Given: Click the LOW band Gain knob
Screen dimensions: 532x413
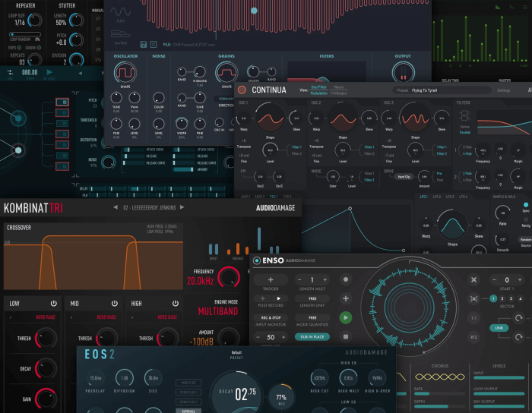Looking at the screenshot, I should pyautogui.click(x=46, y=399).
